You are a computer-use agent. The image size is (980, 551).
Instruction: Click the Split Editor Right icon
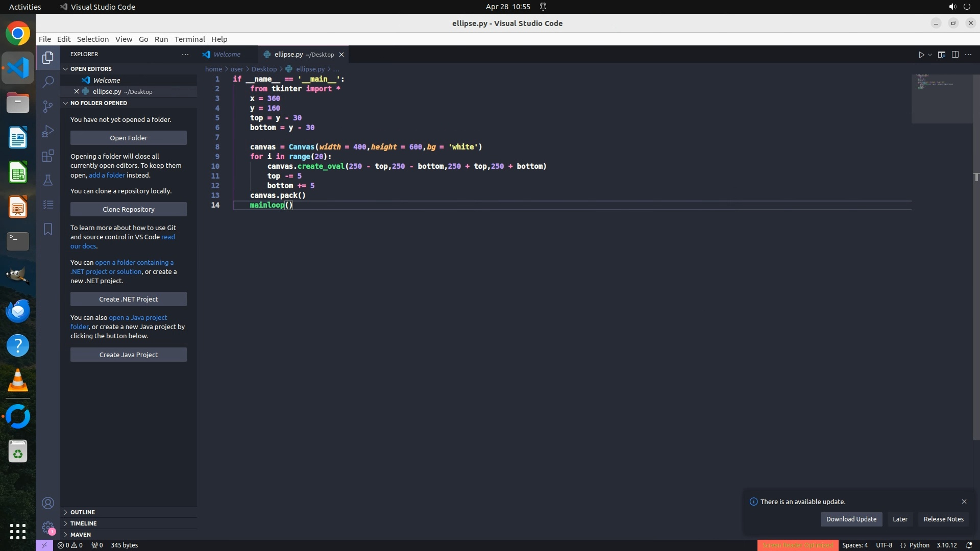(955, 55)
